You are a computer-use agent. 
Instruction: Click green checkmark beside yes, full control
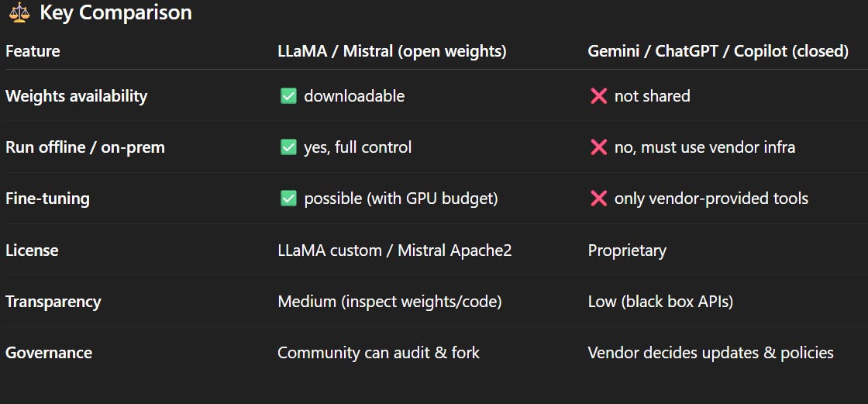coord(288,147)
